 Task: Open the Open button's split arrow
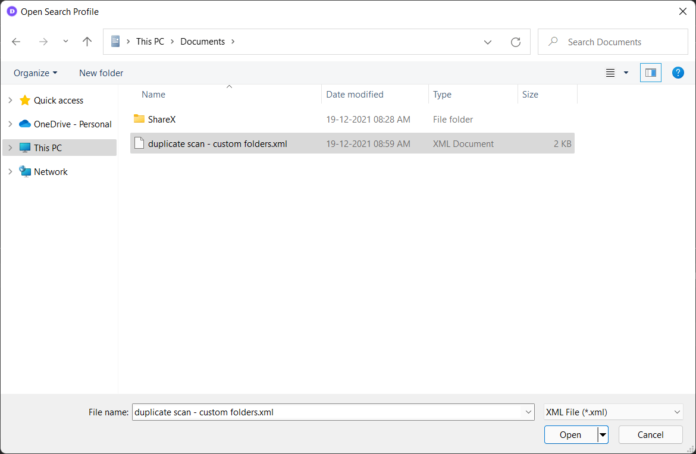(x=603, y=435)
